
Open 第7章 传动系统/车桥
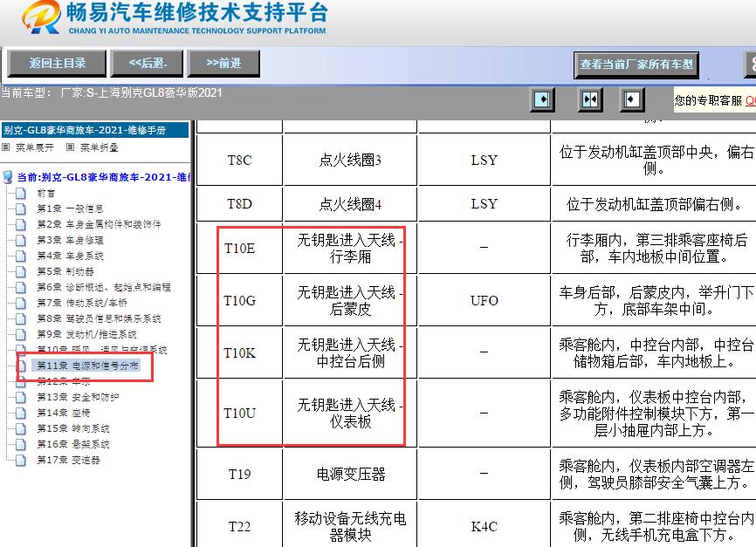[x=82, y=303]
